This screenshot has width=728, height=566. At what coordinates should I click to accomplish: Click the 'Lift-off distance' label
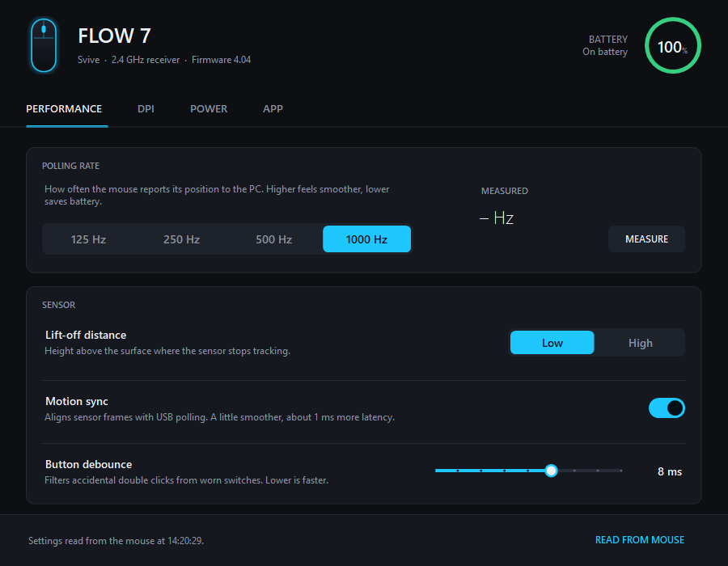tap(86, 335)
